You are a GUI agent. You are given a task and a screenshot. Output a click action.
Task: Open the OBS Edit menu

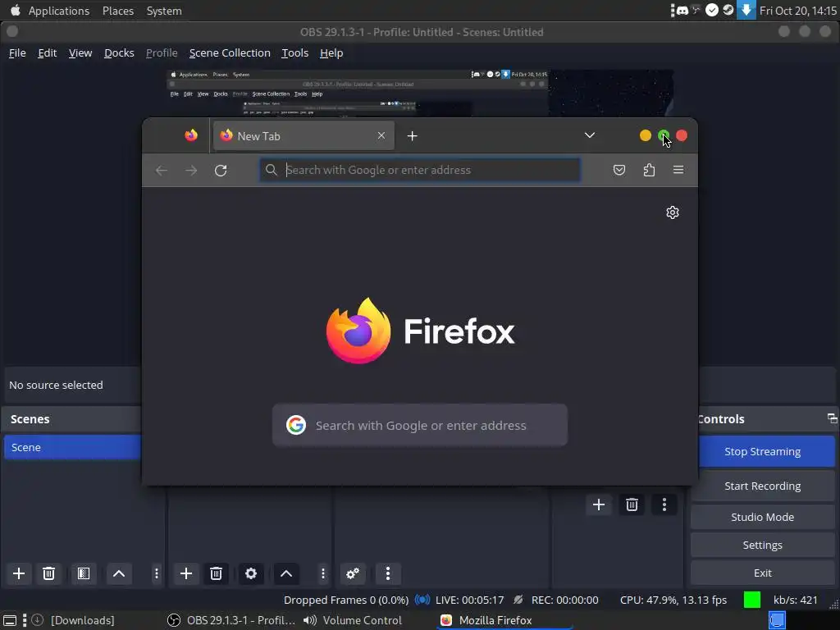[47, 53]
